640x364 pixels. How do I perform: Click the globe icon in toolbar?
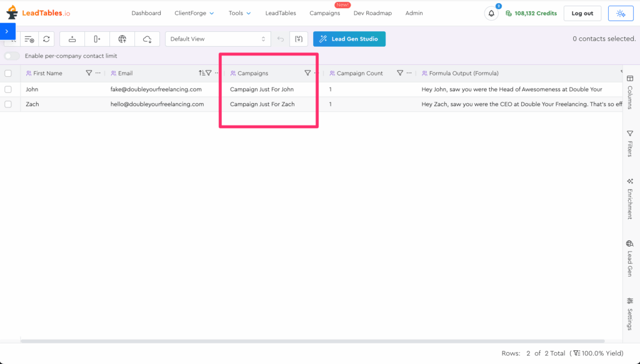pos(122,39)
